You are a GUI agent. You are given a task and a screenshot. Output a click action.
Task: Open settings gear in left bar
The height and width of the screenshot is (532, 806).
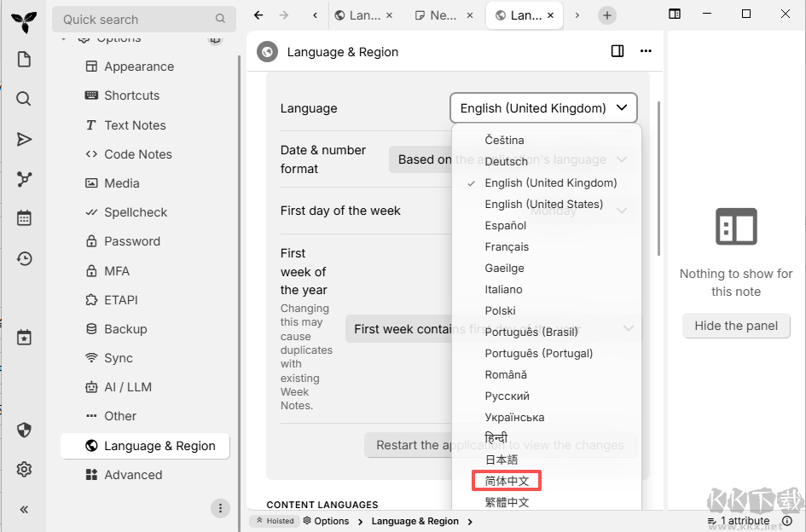24,469
